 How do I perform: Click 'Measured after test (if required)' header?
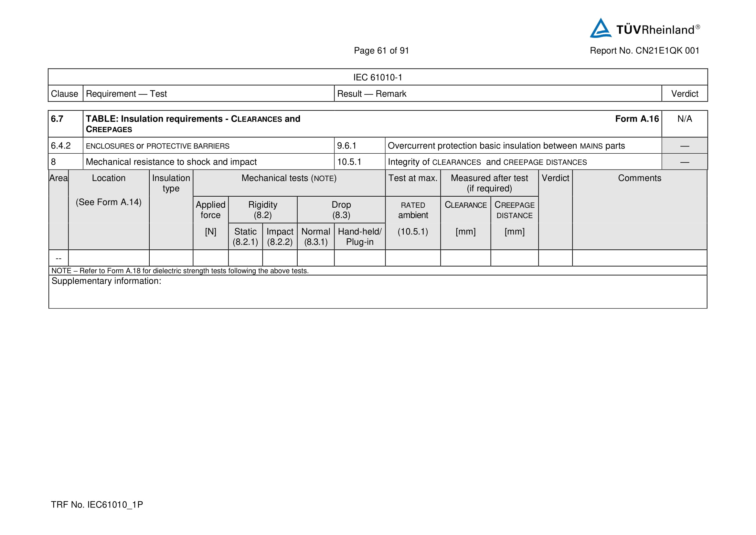coord(489,183)
